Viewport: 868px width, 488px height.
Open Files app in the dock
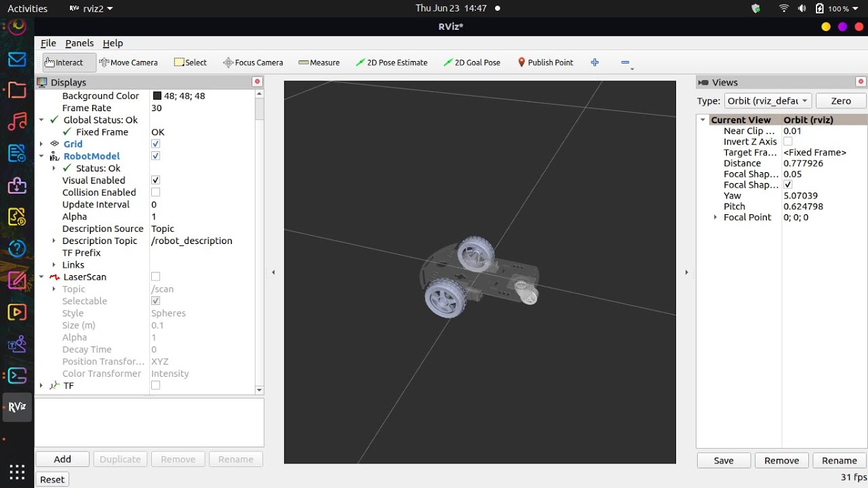coord(17,90)
